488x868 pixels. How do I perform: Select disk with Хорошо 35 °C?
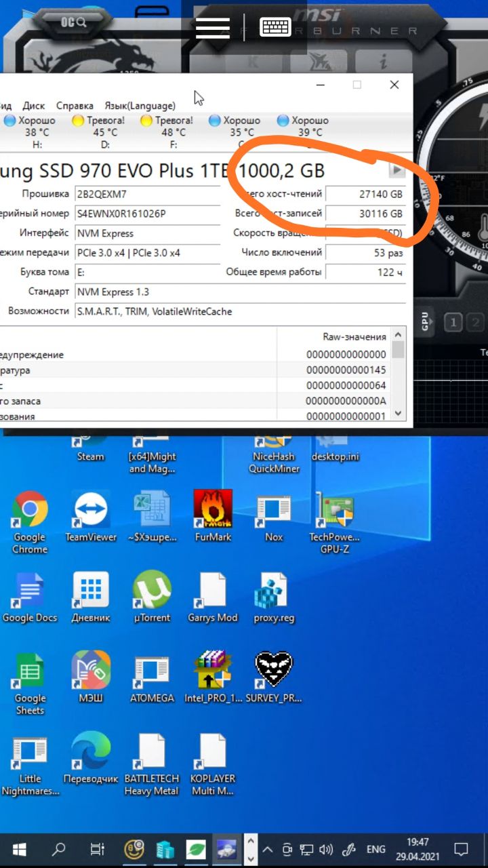(x=235, y=132)
